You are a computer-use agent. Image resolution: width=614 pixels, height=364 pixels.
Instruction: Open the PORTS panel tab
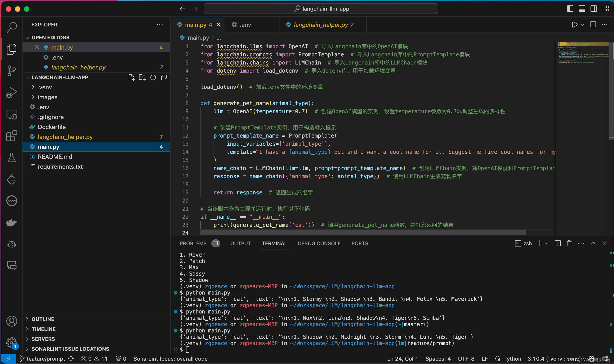point(360,243)
